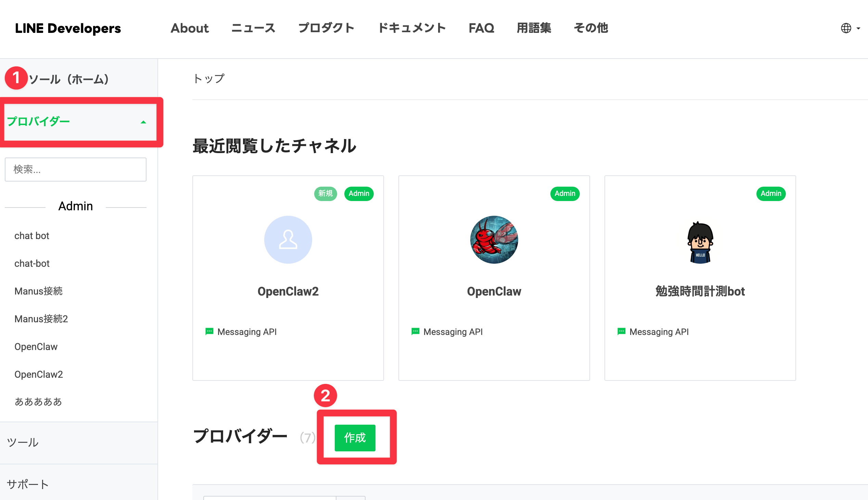Viewport: 868px width, 500px height.
Task: Click OpenClaw2 default avatar icon
Action: click(x=288, y=240)
